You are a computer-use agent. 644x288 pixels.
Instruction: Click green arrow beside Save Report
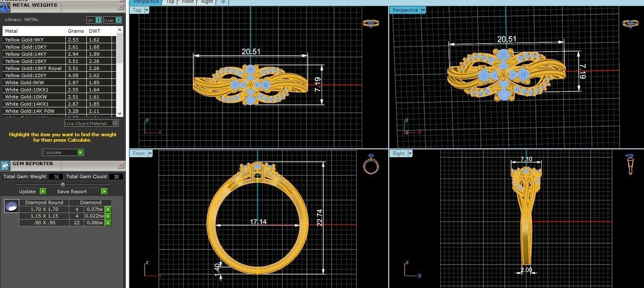pyautogui.click(x=104, y=192)
